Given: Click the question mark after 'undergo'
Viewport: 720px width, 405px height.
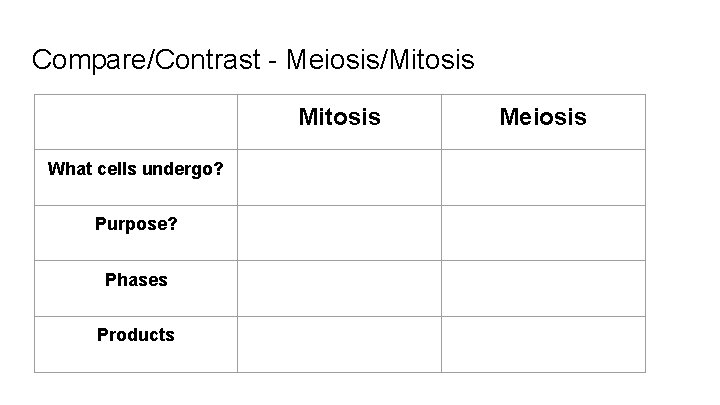Looking at the screenshot, I should tap(219, 169).
